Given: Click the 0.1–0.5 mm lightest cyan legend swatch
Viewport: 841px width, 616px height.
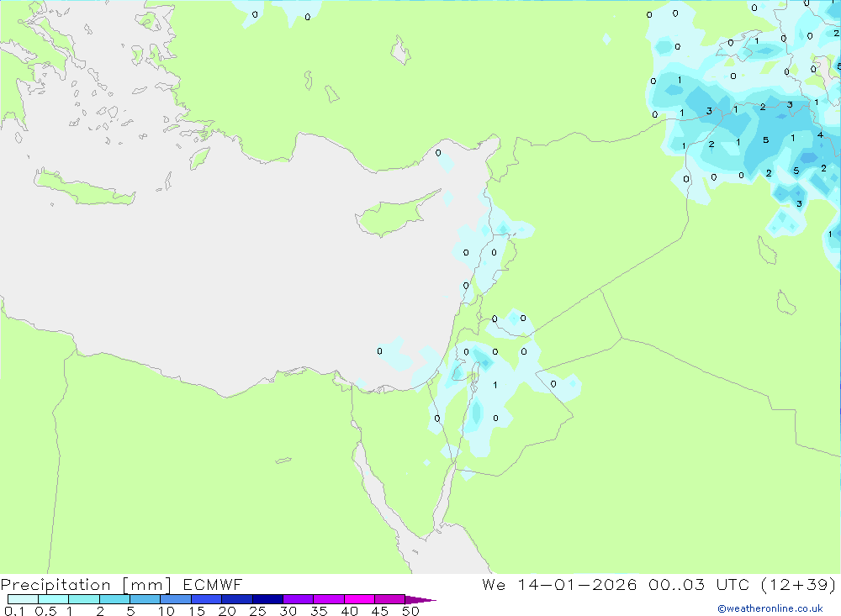Looking at the screenshot, I should 23,599.
